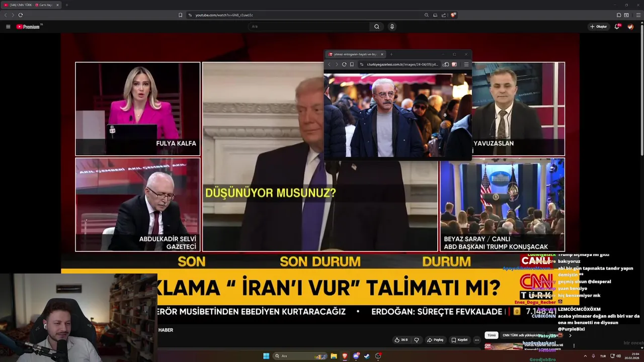Click the turkiyegazetesi.com.tr address bar
This screenshot has width=644, height=362.
pyautogui.click(x=399, y=64)
